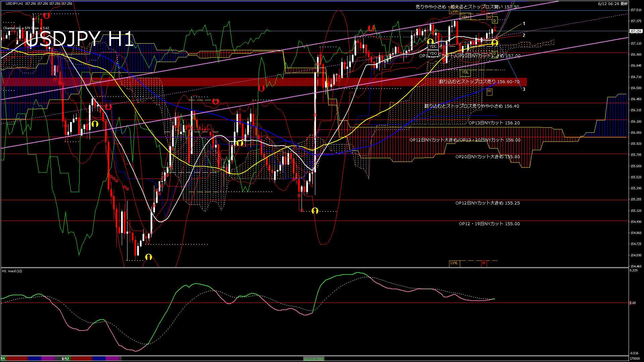This screenshot has width=644, height=362.
Task: Click current price tag 157.256
Action: [x=636, y=31]
